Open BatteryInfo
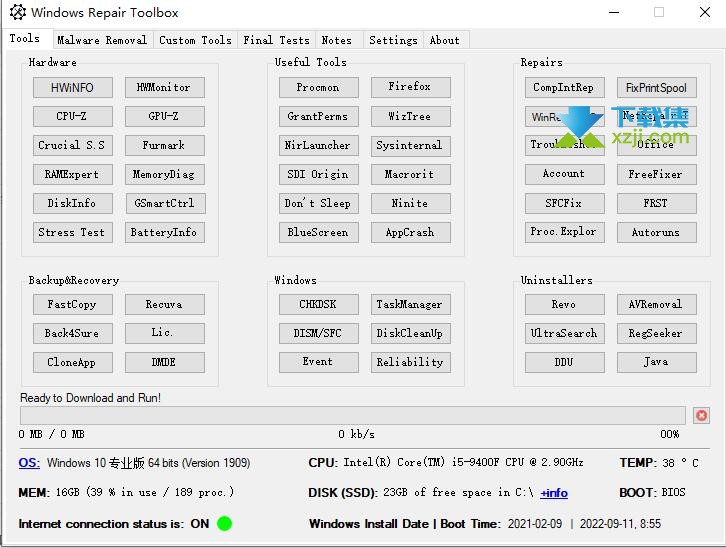The height and width of the screenshot is (548, 726). pyautogui.click(x=164, y=232)
